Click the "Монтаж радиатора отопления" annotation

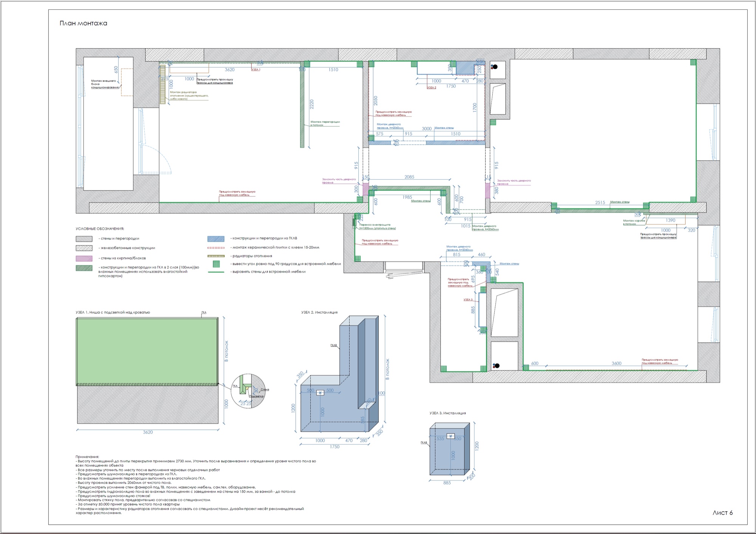189,96
